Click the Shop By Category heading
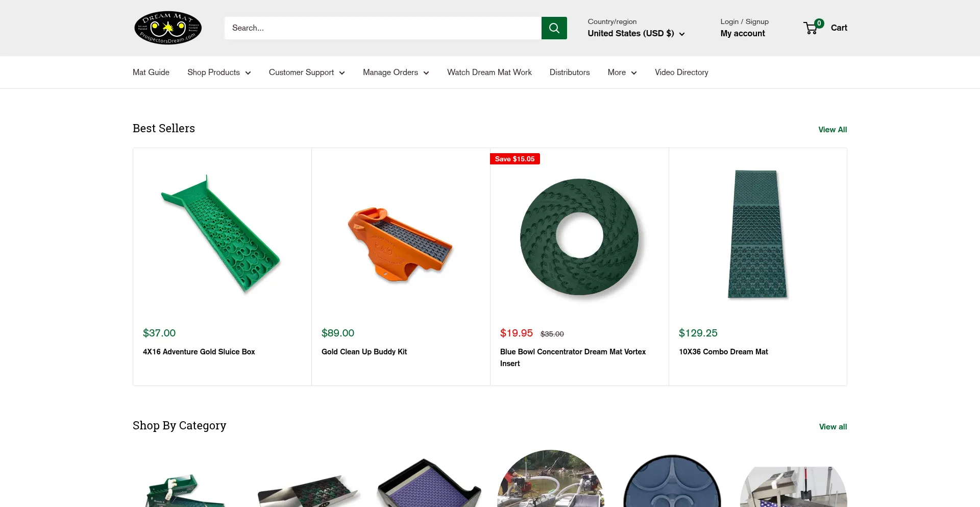 [179, 425]
